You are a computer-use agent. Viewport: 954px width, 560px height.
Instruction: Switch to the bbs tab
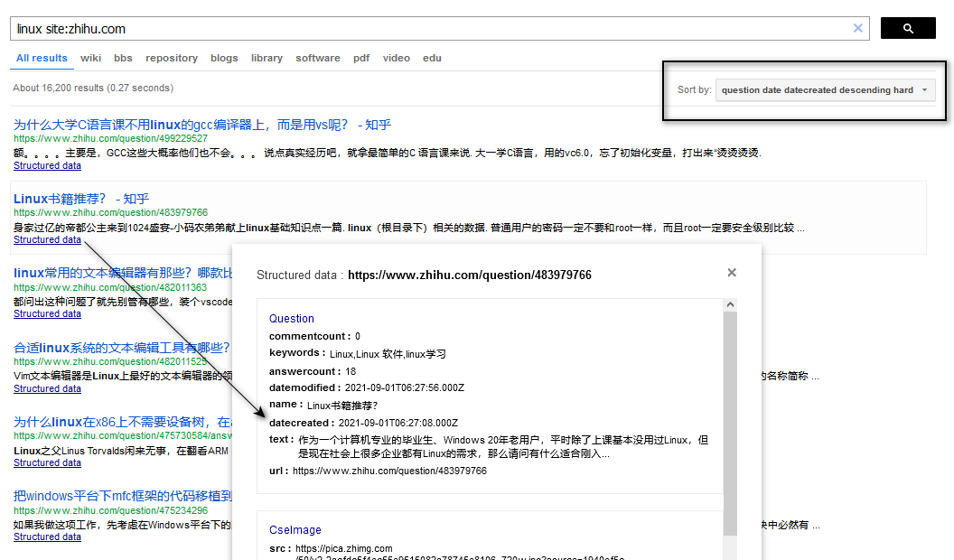(123, 58)
